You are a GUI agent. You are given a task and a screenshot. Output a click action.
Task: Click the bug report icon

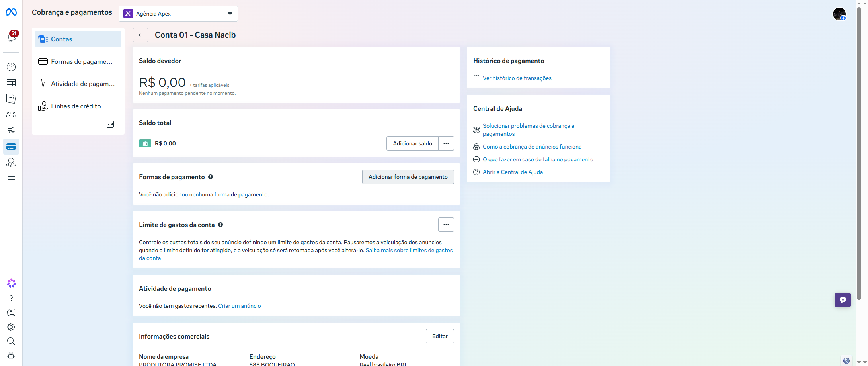(x=11, y=356)
